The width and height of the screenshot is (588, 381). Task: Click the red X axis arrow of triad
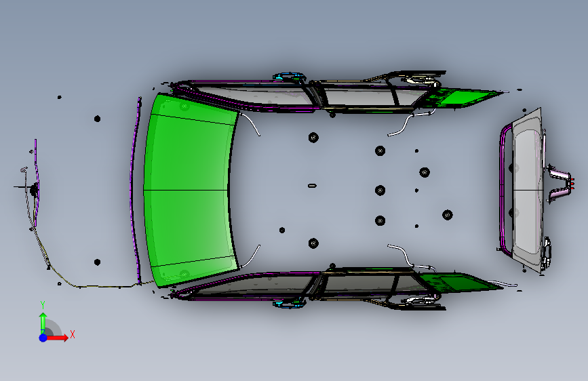(57, 338)
